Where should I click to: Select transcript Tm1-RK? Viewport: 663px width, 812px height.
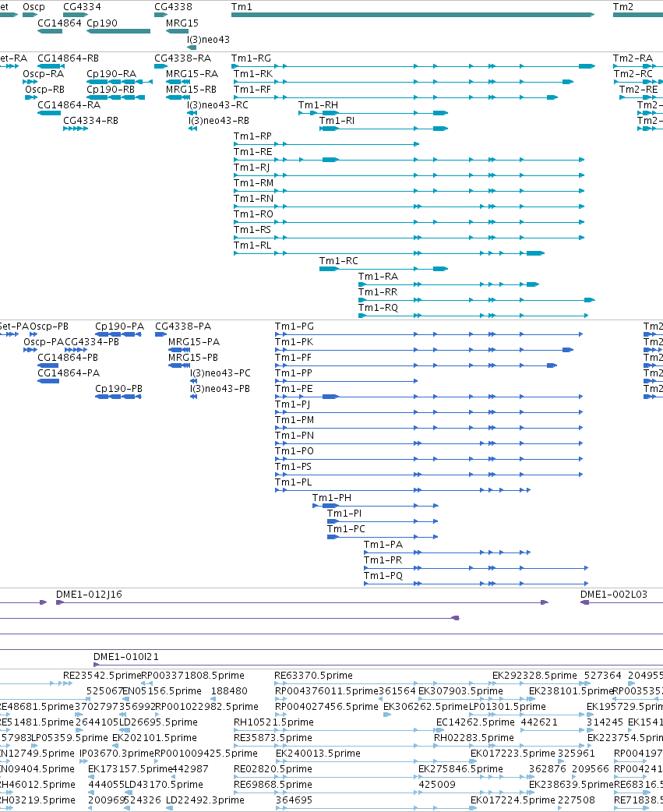[x=404, y=82]
